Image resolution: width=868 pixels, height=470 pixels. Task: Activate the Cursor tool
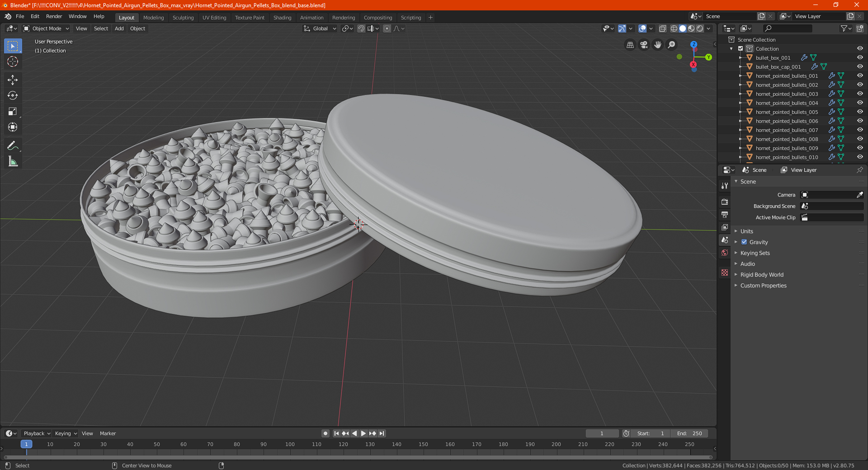coord(13,61)
